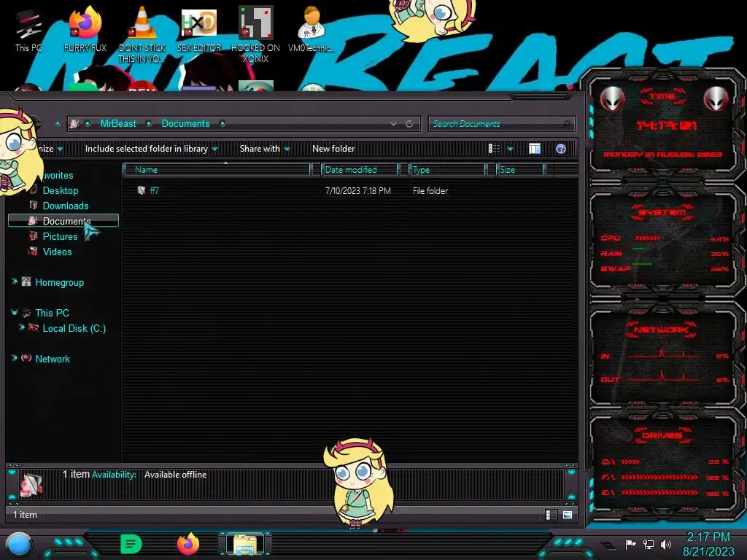Click the F:\ drive usage bar in Drives gadget

659,477
